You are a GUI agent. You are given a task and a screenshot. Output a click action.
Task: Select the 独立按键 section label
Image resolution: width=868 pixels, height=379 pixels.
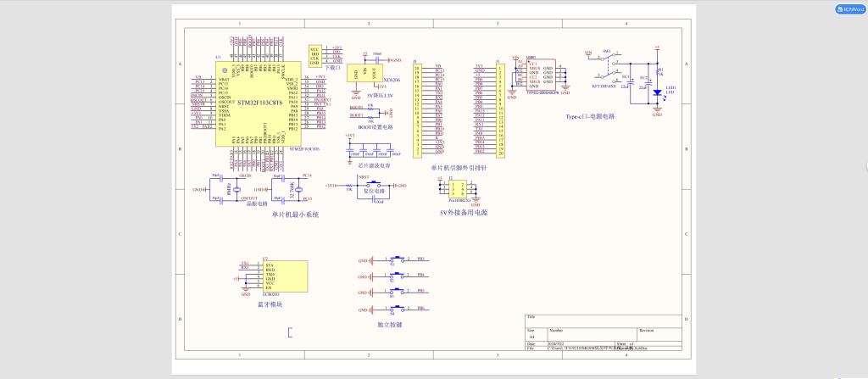(x=390, y=325)
